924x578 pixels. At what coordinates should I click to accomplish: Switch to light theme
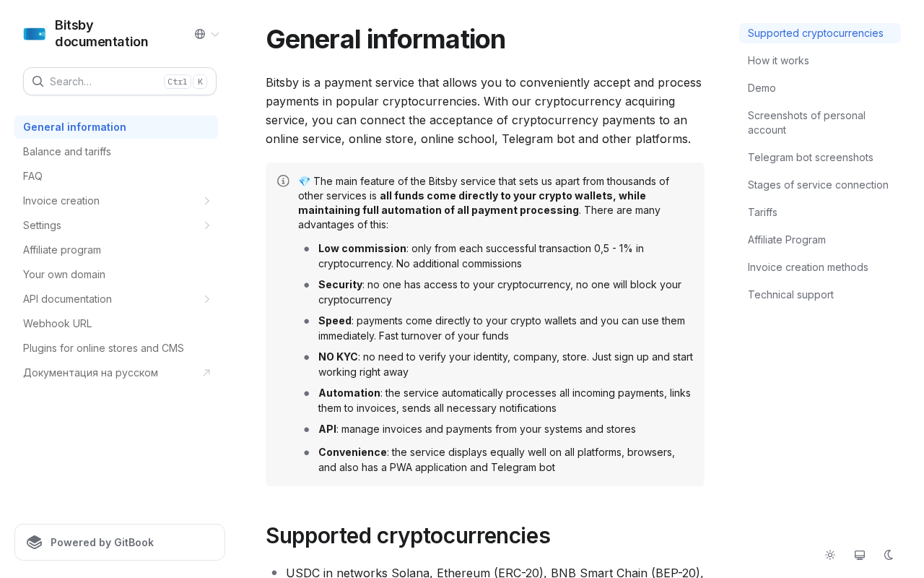830,555
